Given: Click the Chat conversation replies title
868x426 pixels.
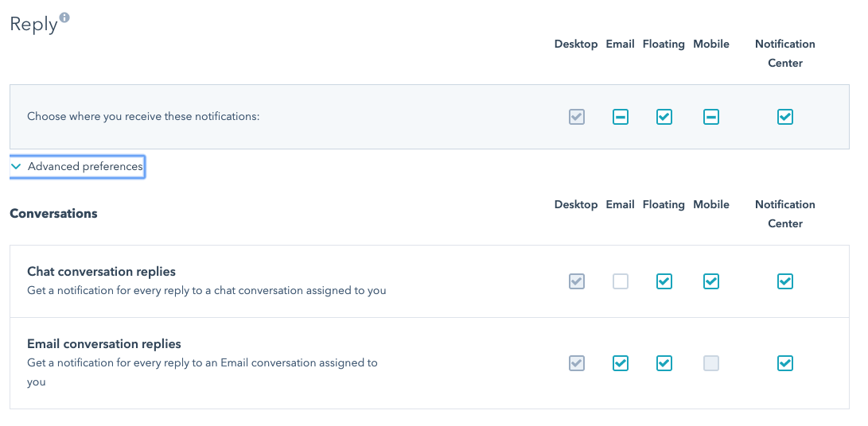Looking at the screenshot, I should tap(101, 272).
